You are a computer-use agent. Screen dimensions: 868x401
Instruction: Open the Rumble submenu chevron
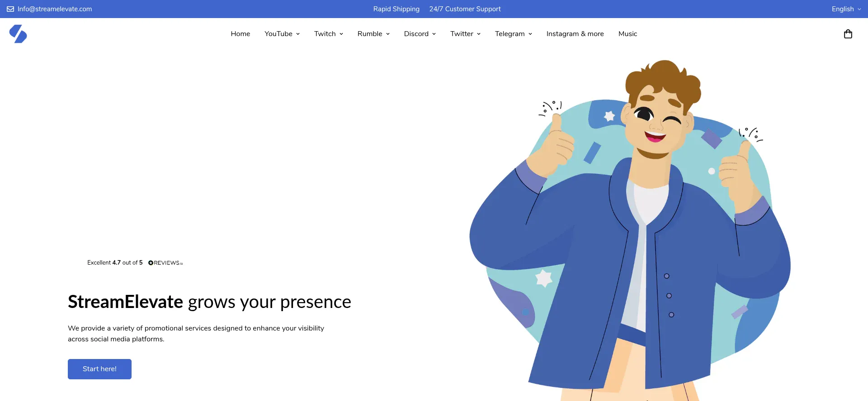click(388, 34)
